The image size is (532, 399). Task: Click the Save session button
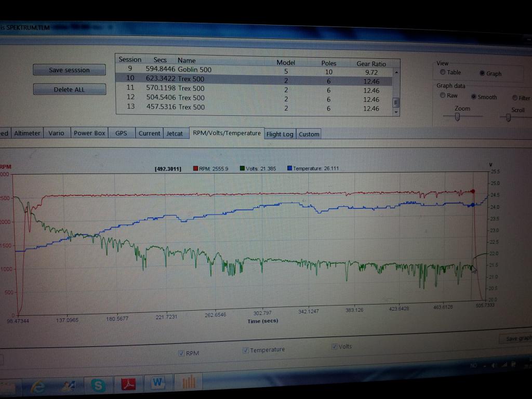point(69,70)
